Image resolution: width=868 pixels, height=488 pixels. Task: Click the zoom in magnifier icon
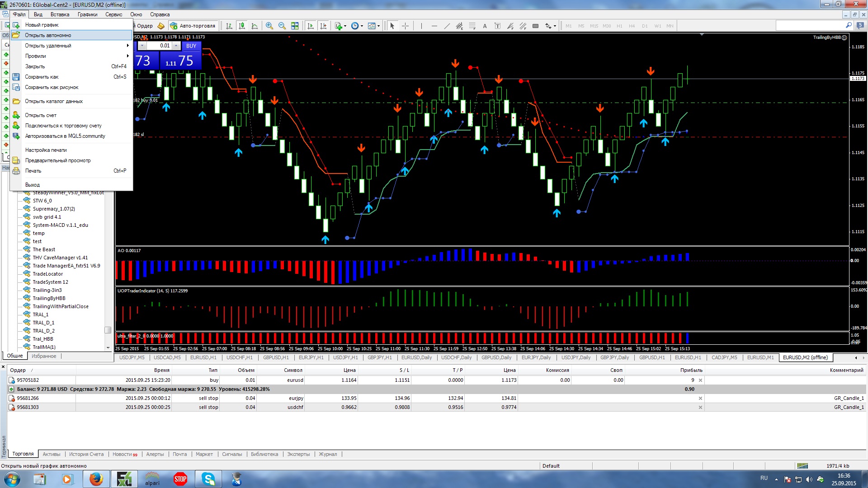coord(269,26)
